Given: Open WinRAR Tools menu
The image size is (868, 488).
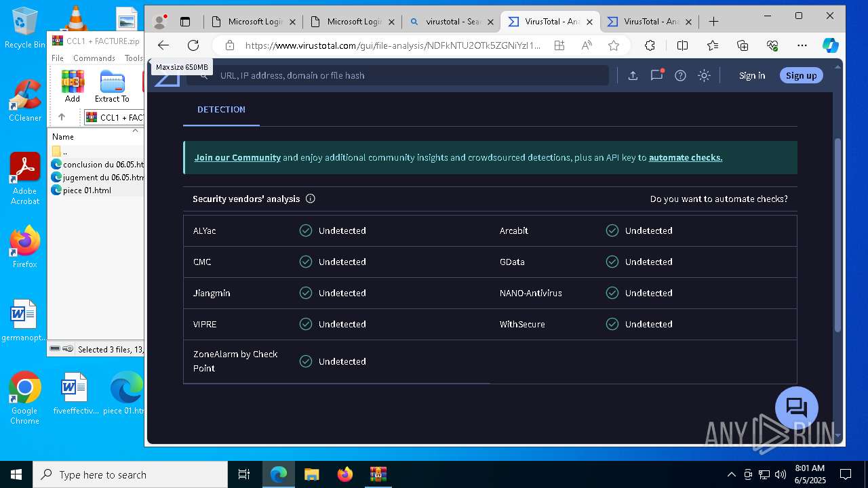Looking at the screenshot, I should point(134,58).
